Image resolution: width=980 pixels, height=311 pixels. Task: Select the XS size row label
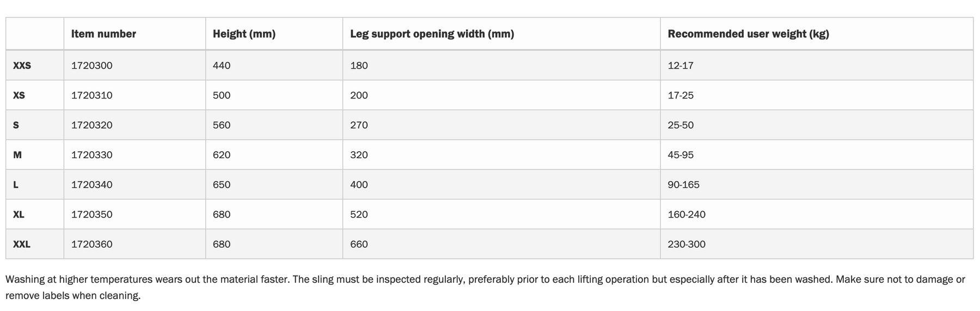[19, 95]
